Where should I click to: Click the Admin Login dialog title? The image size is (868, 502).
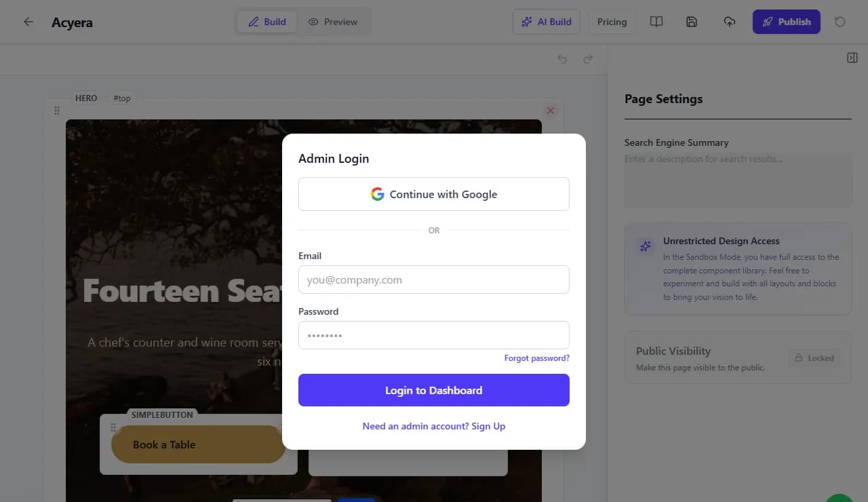334,159
